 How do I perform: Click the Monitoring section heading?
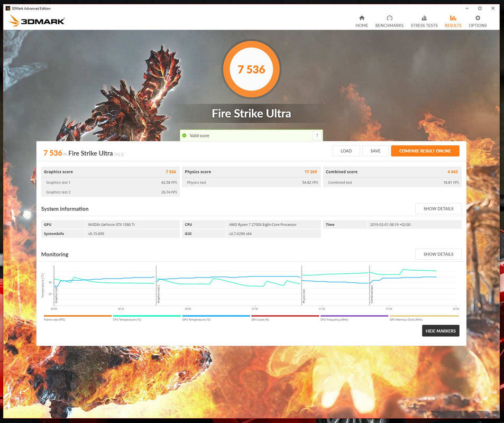click(x=54, y=254)
